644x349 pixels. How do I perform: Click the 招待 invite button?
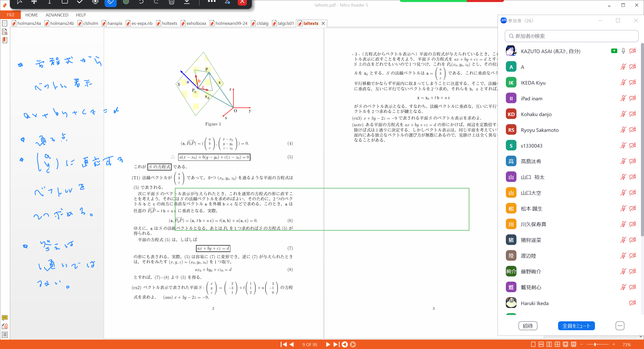tap(528, 326)
